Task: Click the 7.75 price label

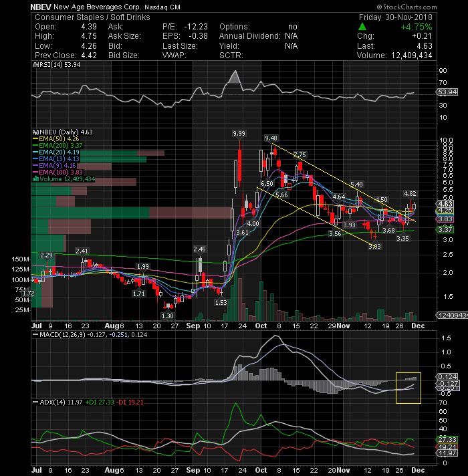Action: [x=300, y=154]
